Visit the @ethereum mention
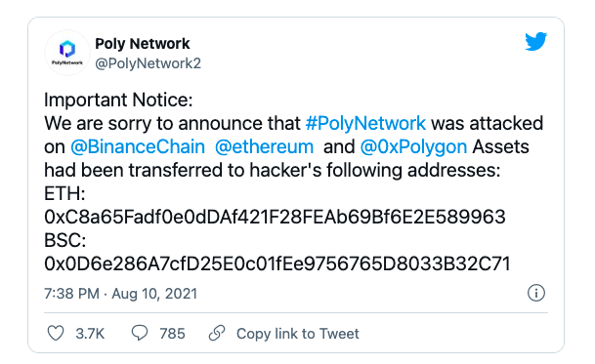 (x=264, y=147)
